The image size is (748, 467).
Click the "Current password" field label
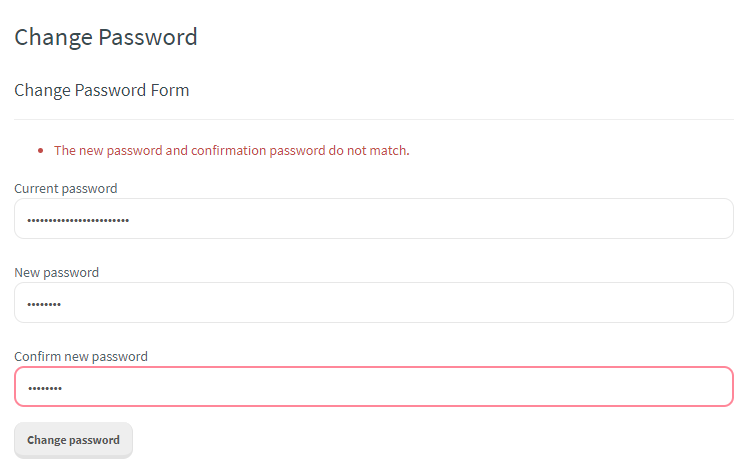tap(66, 188)
